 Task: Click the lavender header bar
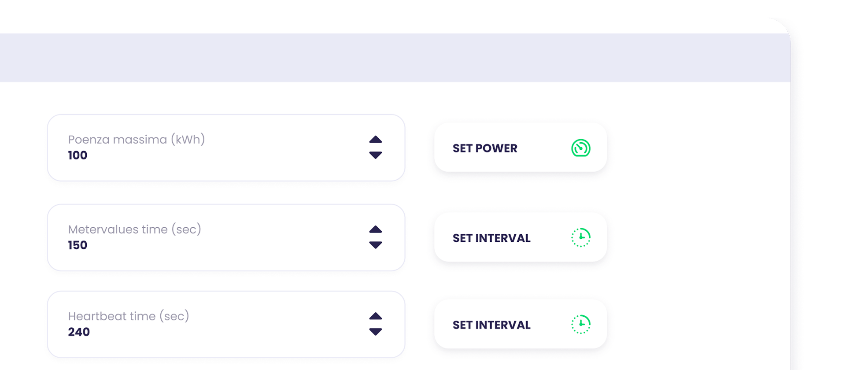click(395, 58)
